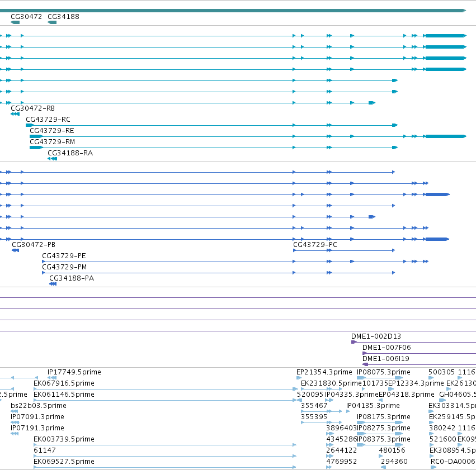Open EST label EK003739.5prime

[64, 439]
